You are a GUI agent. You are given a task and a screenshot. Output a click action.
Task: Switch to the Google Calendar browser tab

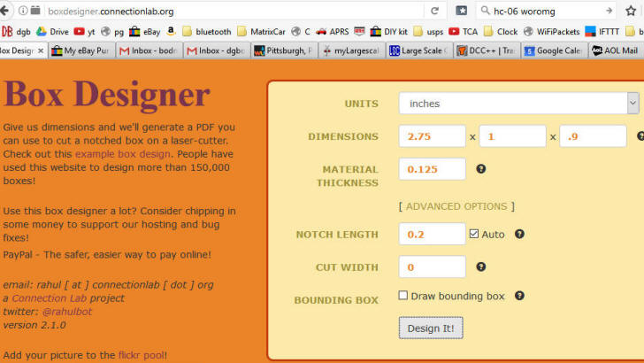[x=552, y=50]
